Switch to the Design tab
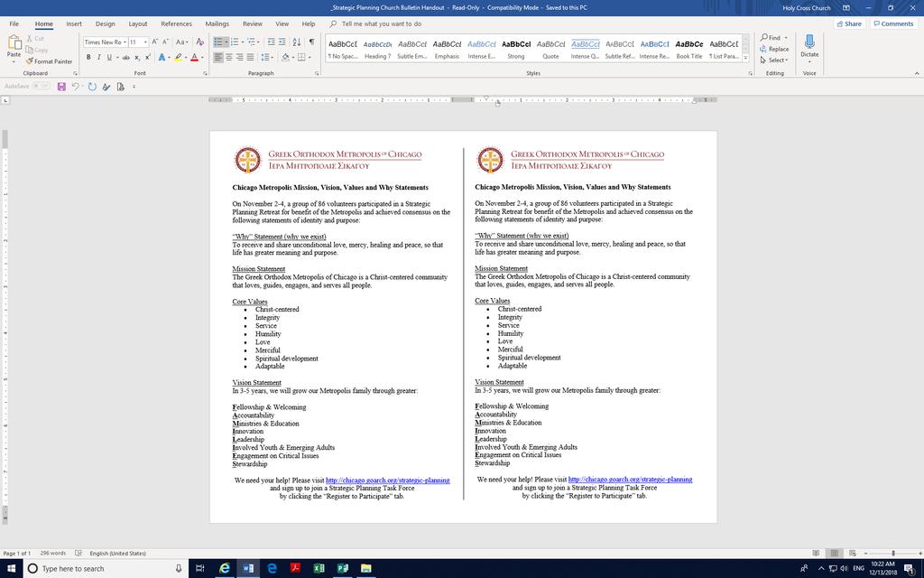 (x=106, y=24)
